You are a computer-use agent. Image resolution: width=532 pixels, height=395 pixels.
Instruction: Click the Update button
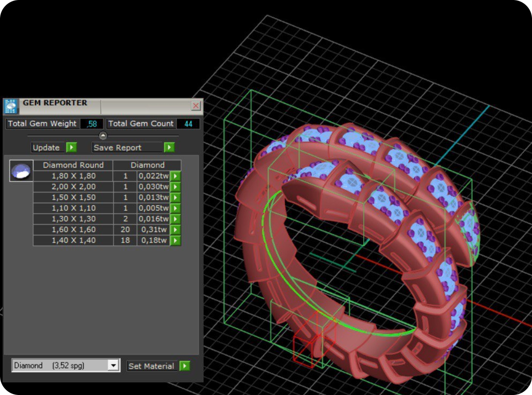[x=49, y=147]
